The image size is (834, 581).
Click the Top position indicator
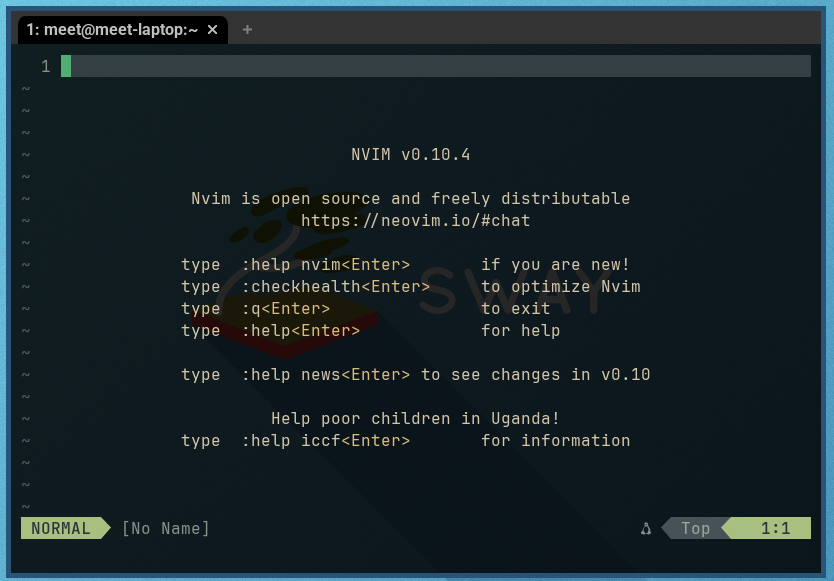(696, 528)
